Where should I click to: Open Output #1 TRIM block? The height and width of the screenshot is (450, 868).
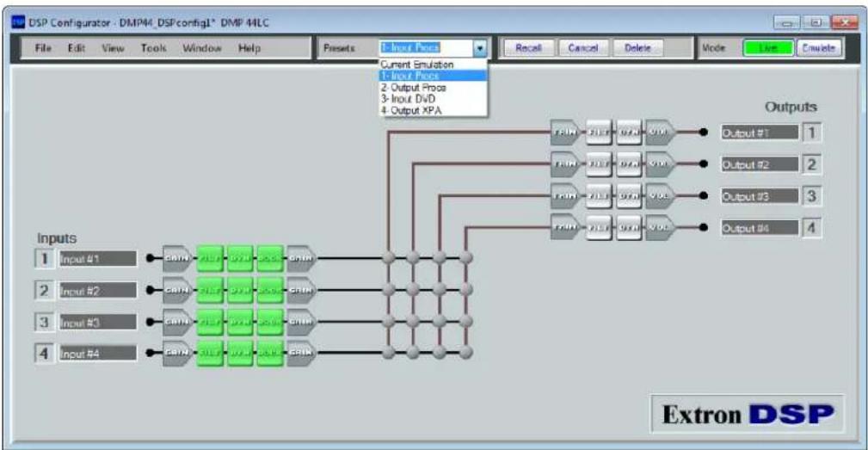pos(565,133)
